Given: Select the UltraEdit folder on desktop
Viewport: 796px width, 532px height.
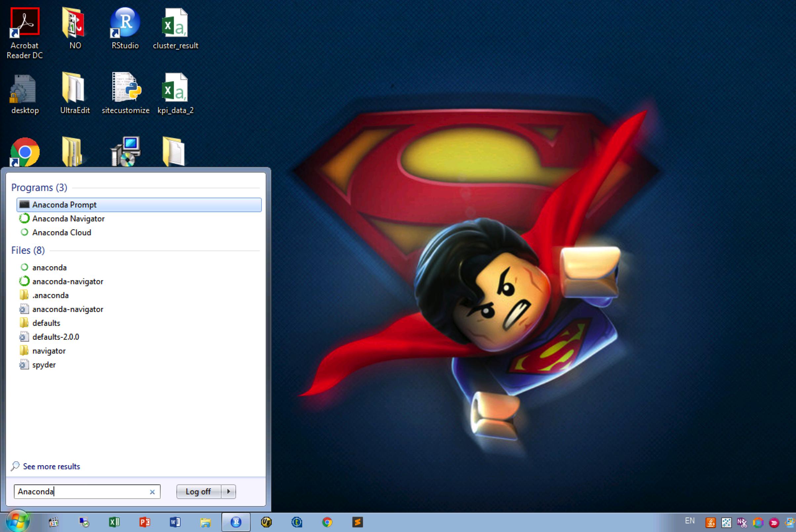Looking at the screenshot, I should click(x=75, y=93).
